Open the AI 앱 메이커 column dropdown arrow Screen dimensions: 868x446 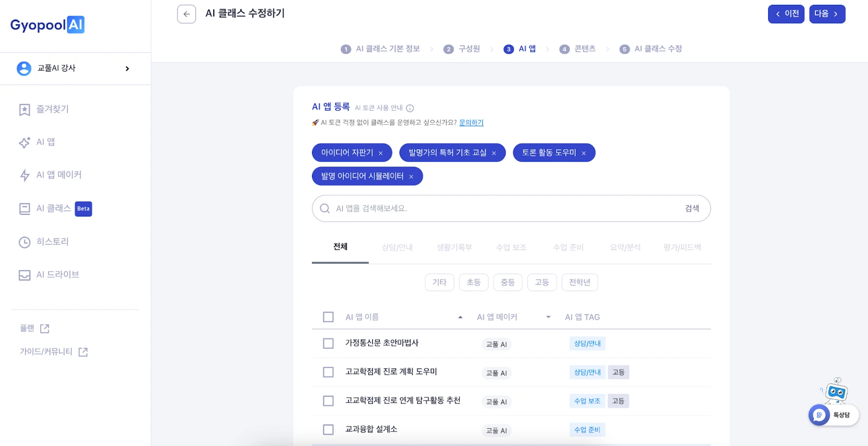point(548,317)
